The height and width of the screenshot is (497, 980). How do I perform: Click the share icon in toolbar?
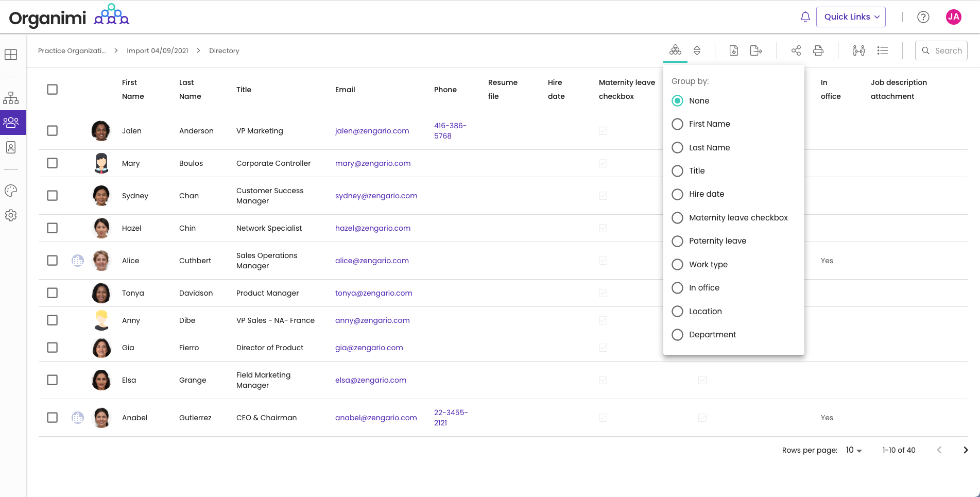[796, 50]
